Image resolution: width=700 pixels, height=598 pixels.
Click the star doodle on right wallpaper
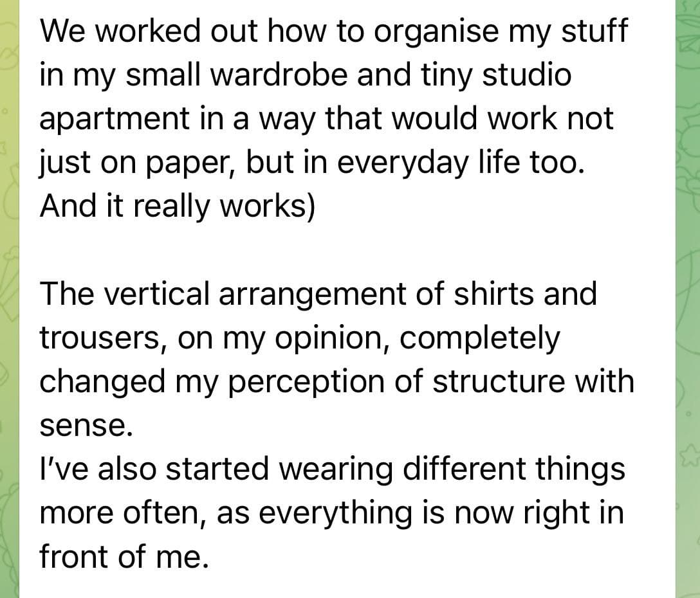[x=690, y=455]
